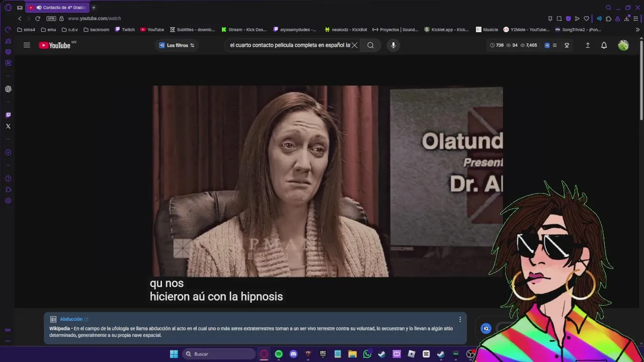Open X (Twitter) in Opera sidebar
The height and width of the screenshot is (362, 644).
coord(8,126)
